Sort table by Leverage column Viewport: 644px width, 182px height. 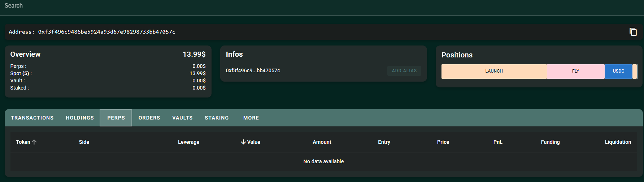pyautogui.click(x=188, y=142)
